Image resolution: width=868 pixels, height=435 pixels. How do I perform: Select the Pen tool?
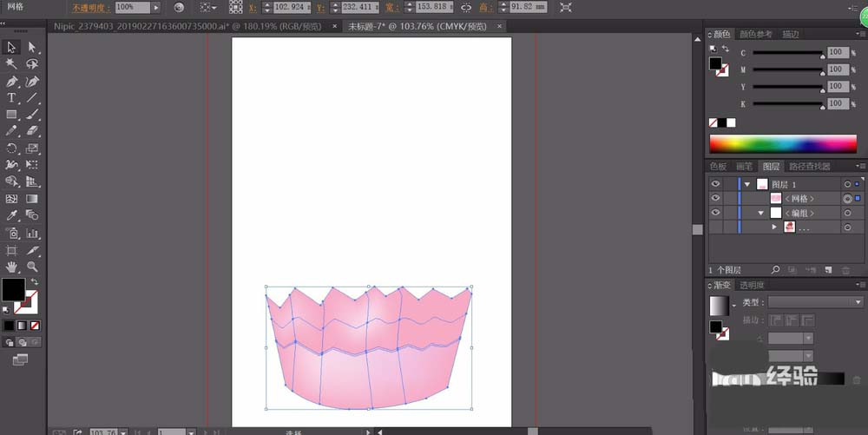[11, 82]
